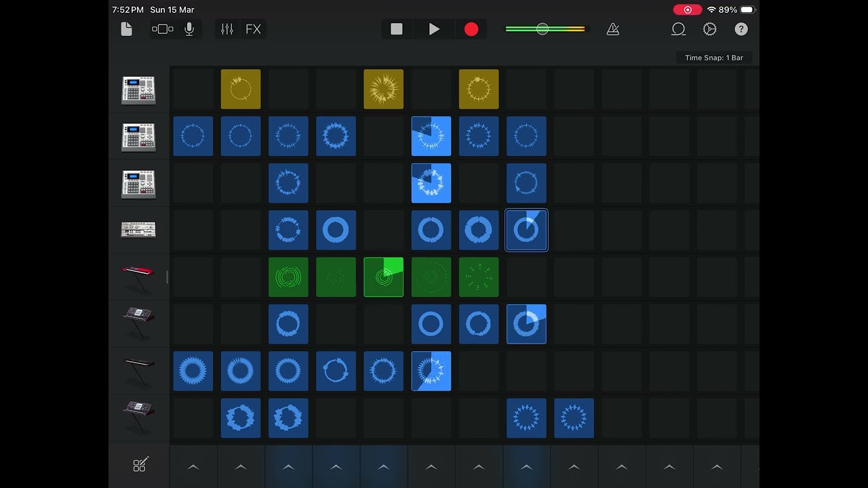Stop playback with the stop button
868x488 pixels.
[397, 29]
